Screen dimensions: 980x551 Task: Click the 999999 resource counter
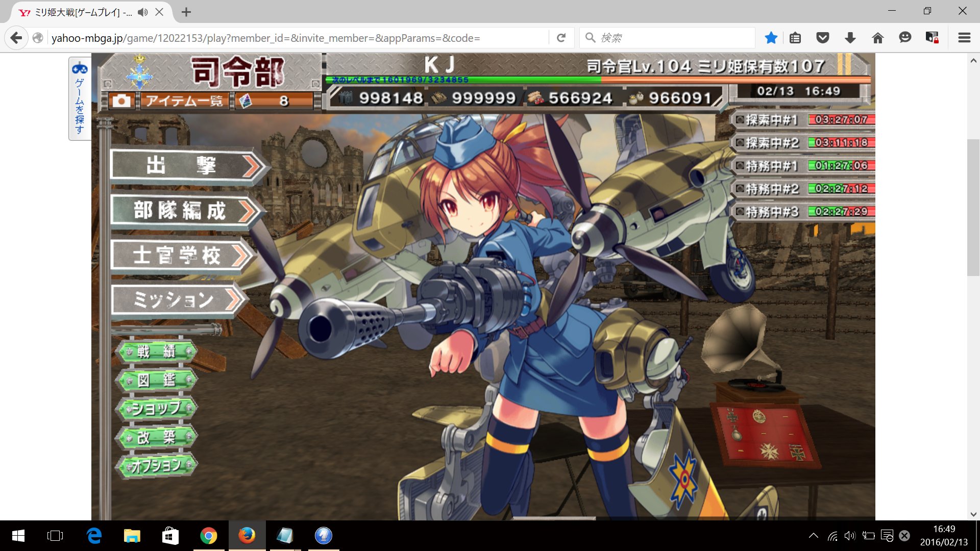[x=474, y=98]
